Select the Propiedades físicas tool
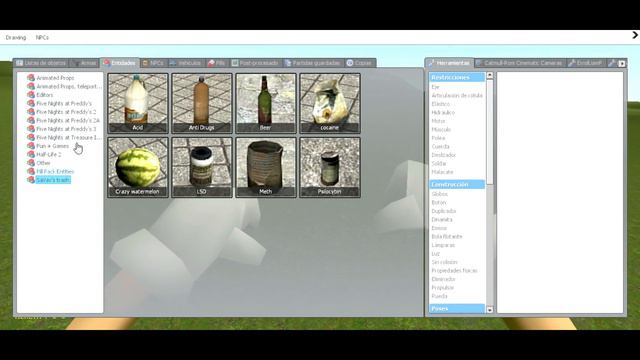640x360 pixels. [454, 271]
